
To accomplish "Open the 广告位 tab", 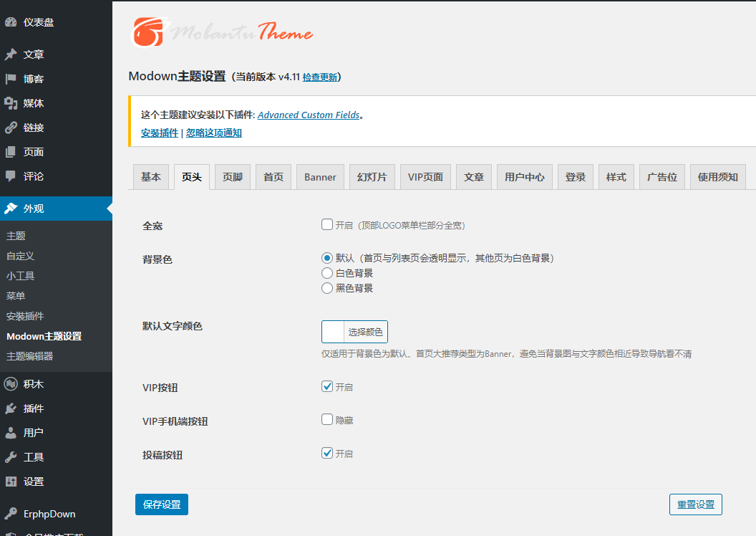I will point(662,177).
